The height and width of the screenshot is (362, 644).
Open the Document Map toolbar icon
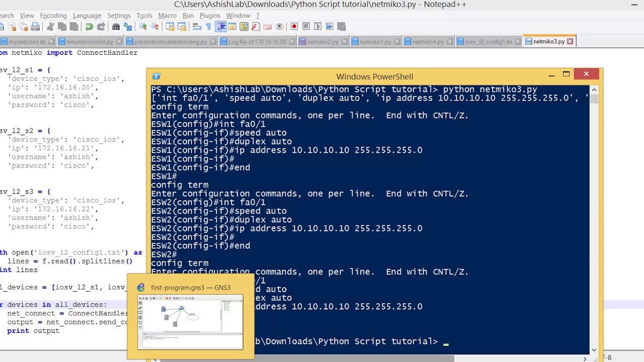pos(244,26)
